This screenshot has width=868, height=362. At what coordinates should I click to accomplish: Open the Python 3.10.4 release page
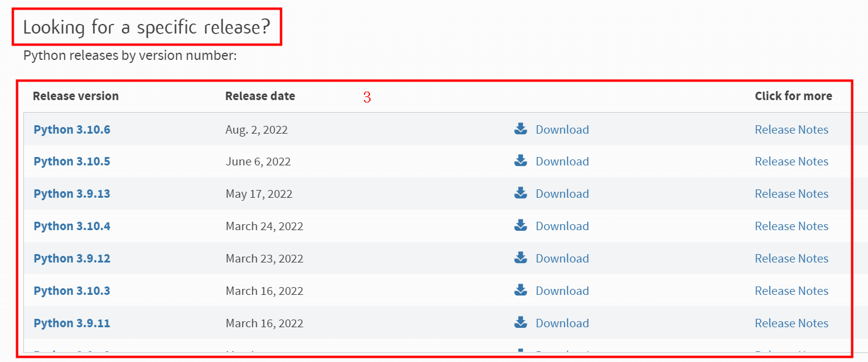coord(72,226)
